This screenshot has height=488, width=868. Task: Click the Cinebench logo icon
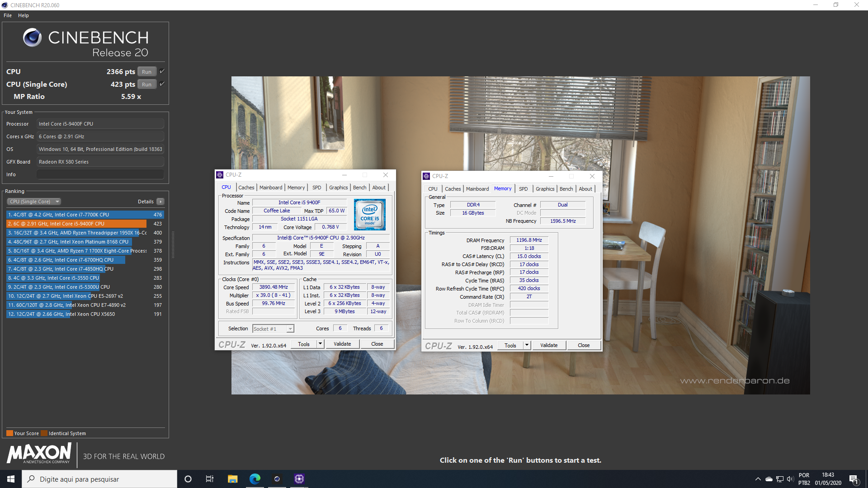tap(33, 38)
